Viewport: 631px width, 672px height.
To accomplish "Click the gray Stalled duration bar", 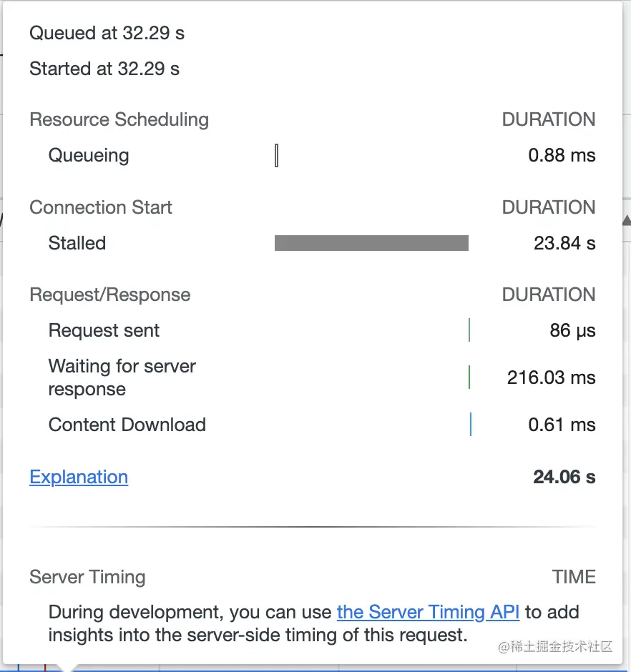I will 371,243.
